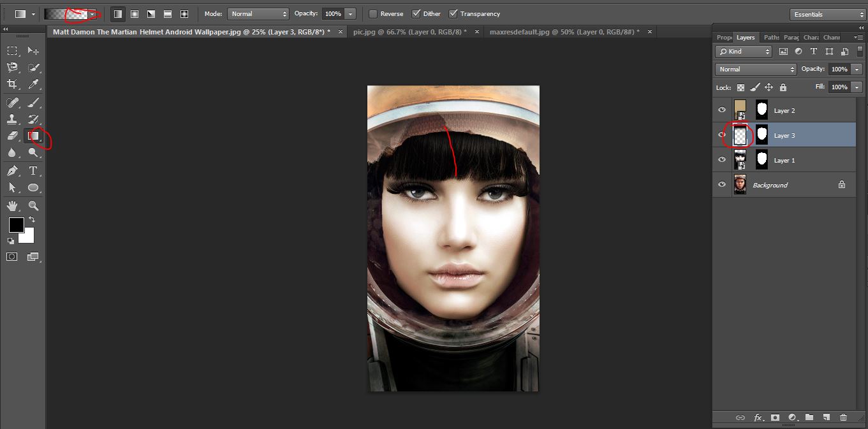Image resolution: width=868 pixels, height=429 pixels.
Task: Click the Lock all layer button
Action: click(x=783, y=87)
